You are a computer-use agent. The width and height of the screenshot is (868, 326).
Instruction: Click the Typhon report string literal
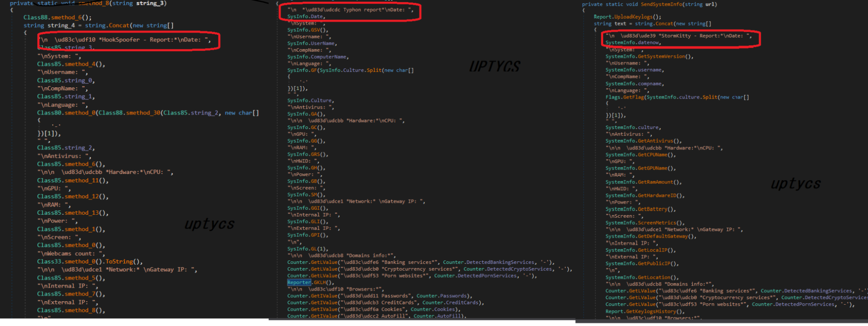350,10
